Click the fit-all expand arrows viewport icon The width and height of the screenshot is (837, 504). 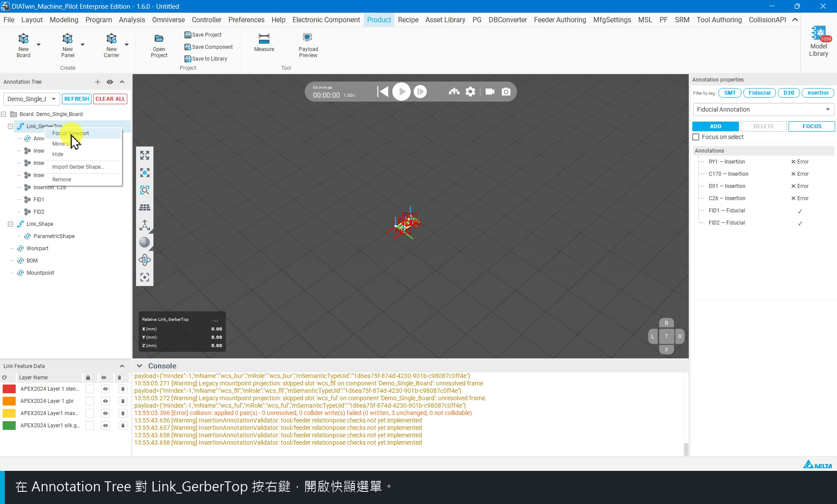[x=145, y=155]
